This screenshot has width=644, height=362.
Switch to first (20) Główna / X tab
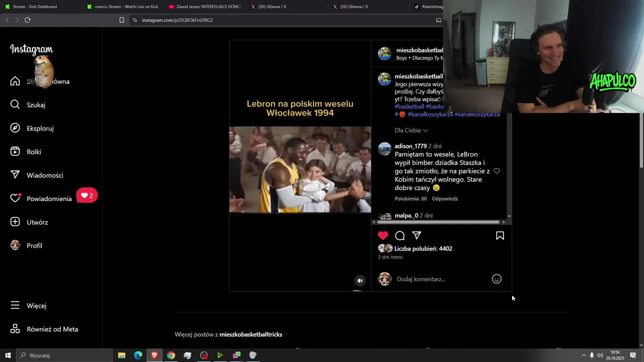click(286, 7)
